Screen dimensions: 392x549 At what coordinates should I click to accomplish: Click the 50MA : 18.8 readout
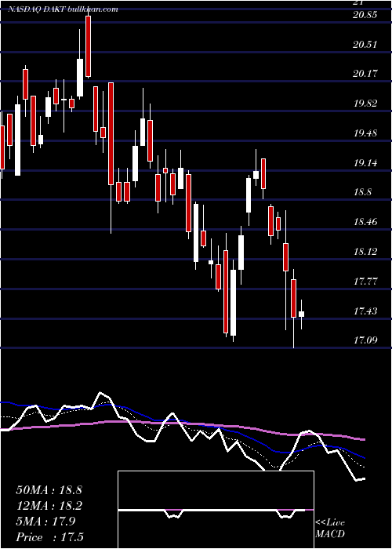[x=49, y=490]
